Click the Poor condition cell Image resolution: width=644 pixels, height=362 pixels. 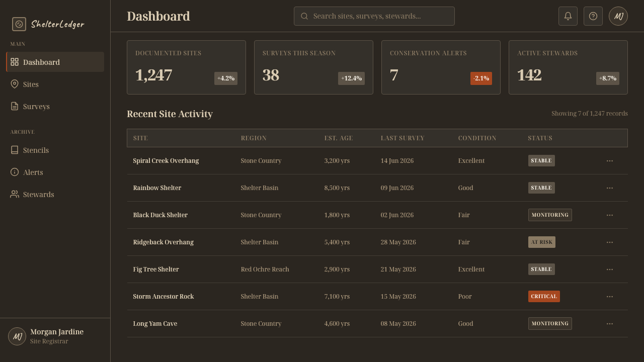pos(465,297)
